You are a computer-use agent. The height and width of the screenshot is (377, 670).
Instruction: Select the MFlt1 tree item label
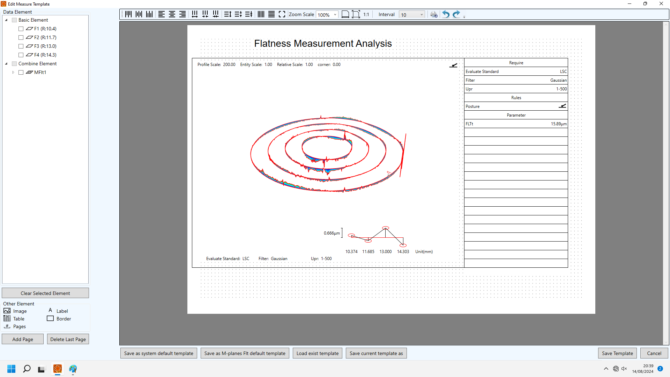[40, 72]
